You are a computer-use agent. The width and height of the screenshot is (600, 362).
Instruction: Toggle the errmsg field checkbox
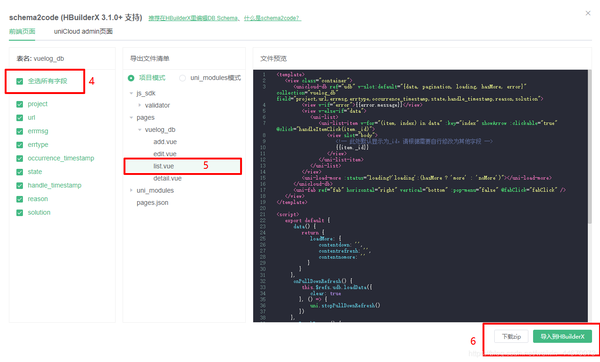pyautogui.click(x=20, y=131)
